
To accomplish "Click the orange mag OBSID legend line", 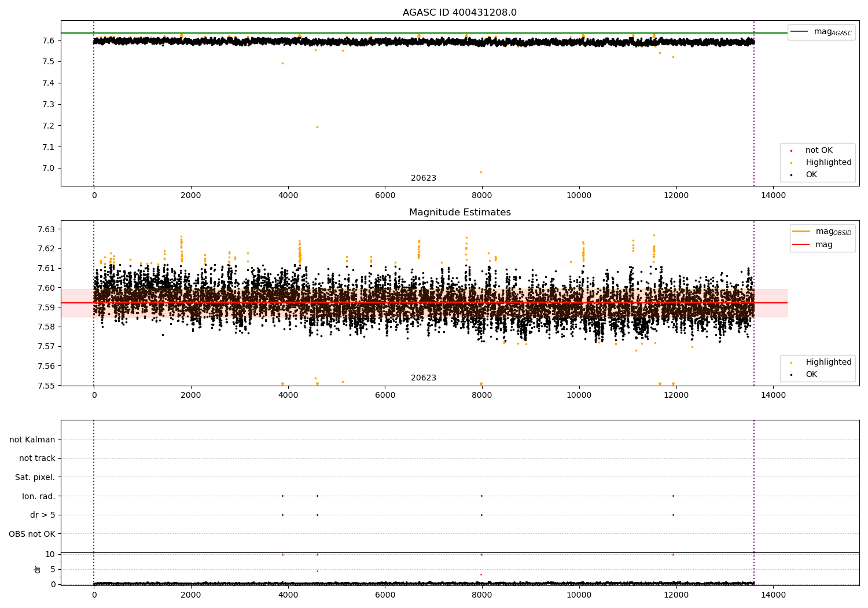I will 801,232.
